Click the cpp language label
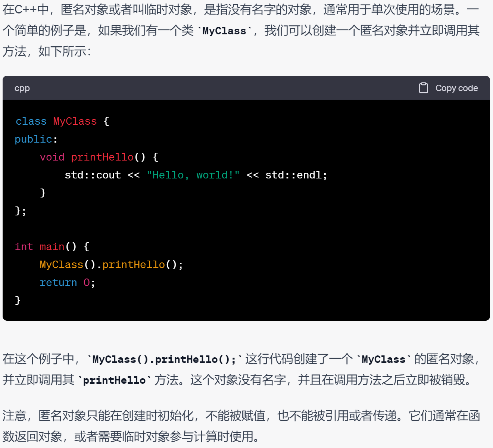The height and width of the screenshot is (448, 493). (x=22, y=88)
